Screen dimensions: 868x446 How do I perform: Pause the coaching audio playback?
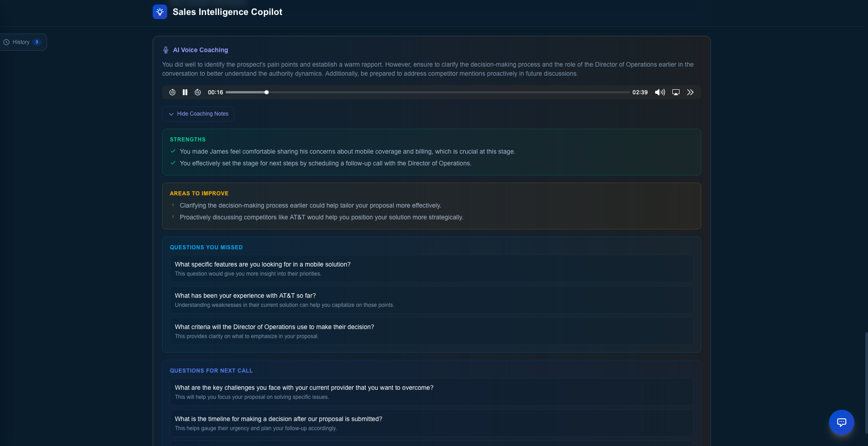pos(185,92)
